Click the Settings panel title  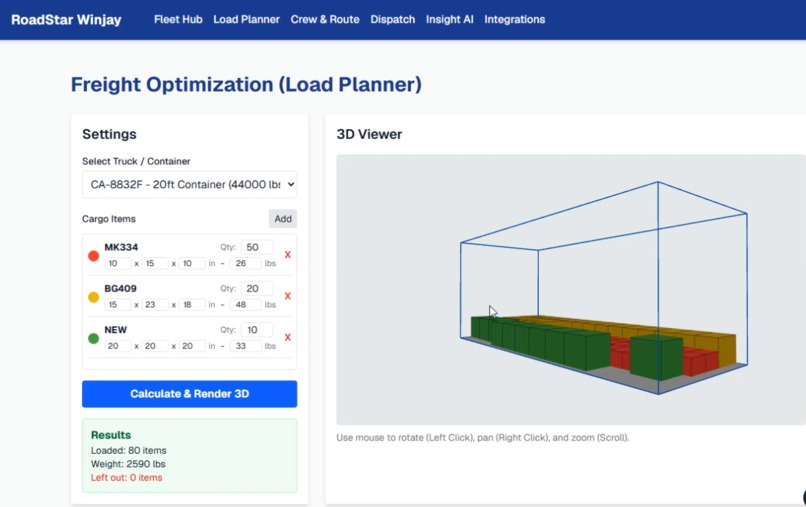(109, 134)
